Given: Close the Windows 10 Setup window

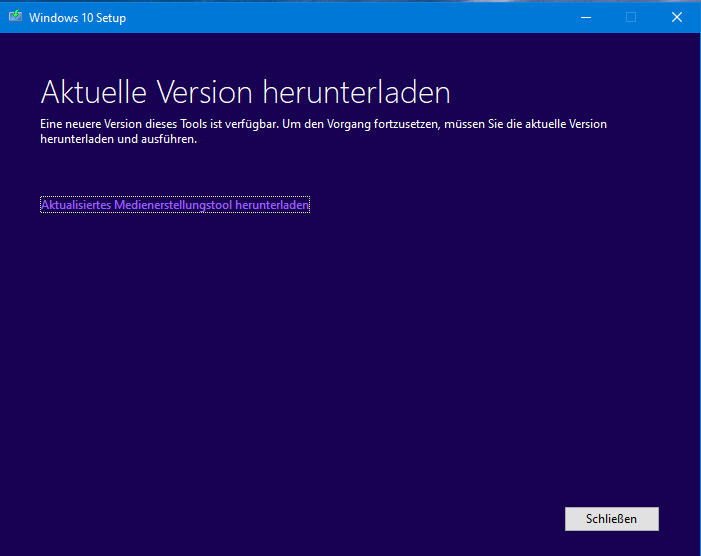Looking at the screenshot, I should point(677,17).
